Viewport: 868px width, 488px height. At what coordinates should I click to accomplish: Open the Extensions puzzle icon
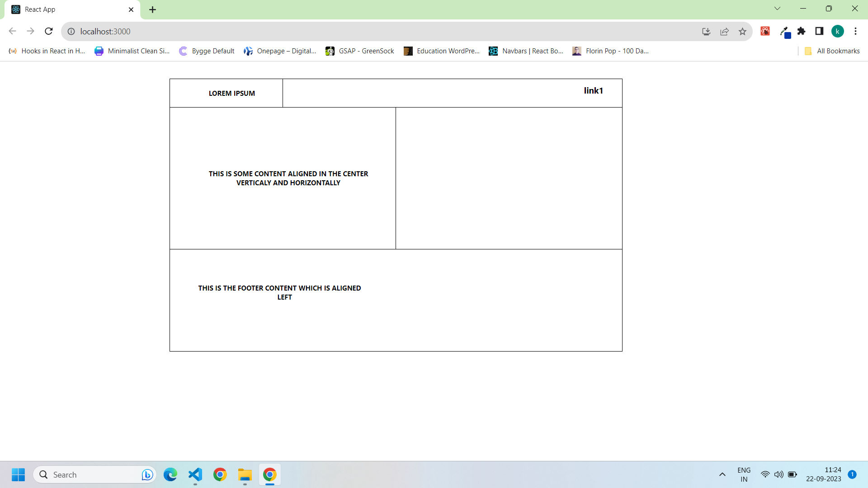click(801, 31)
